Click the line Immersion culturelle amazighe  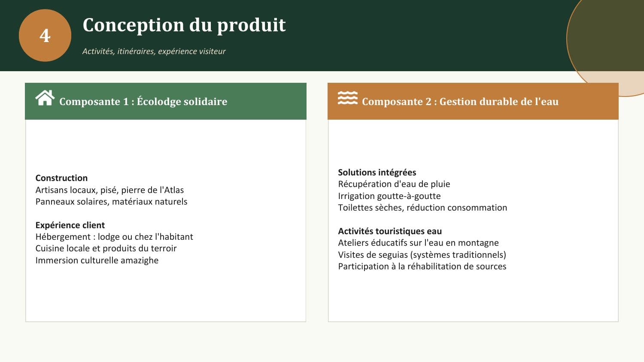[97, 260]
